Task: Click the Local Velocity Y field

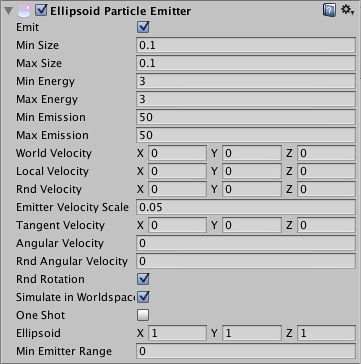Action: (x=252, y=171)
